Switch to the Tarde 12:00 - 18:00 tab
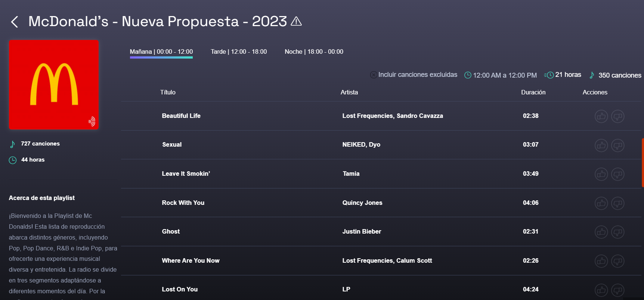Viewport: 644px width, 300px height. tap(239, 51)
